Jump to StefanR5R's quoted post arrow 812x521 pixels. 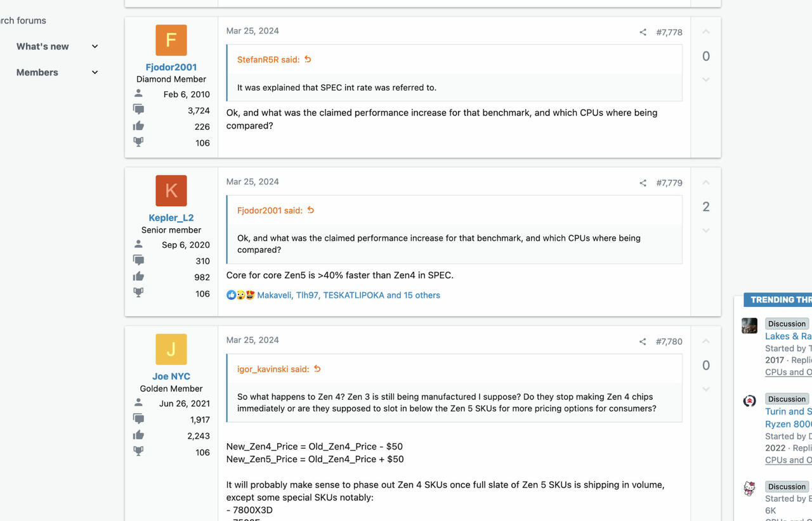(x=308, y=59)
